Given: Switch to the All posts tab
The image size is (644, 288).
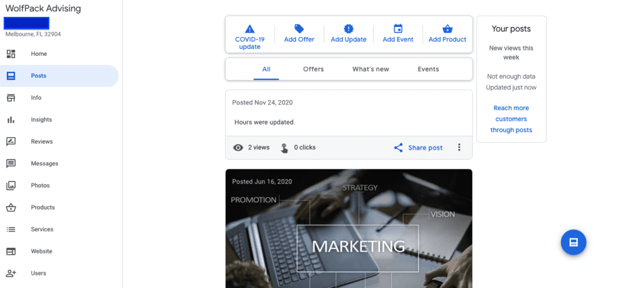Looking at the screenshot, I should [266, 69].
